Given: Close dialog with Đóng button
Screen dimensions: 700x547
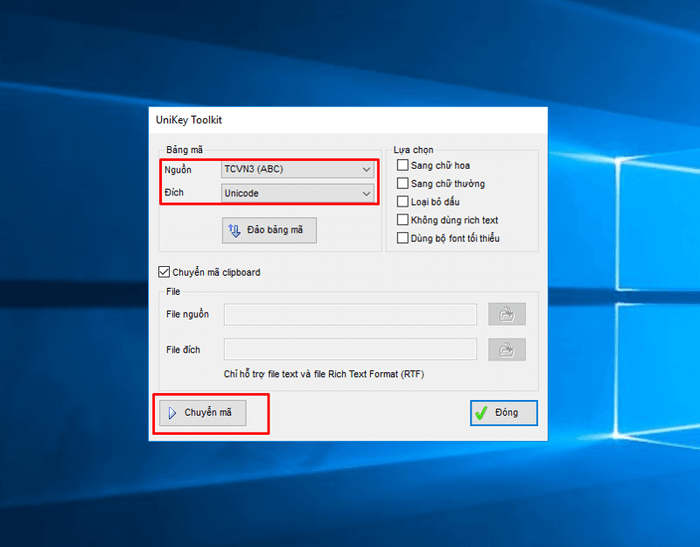Looking at the screenshot, I should click(504, 413).
